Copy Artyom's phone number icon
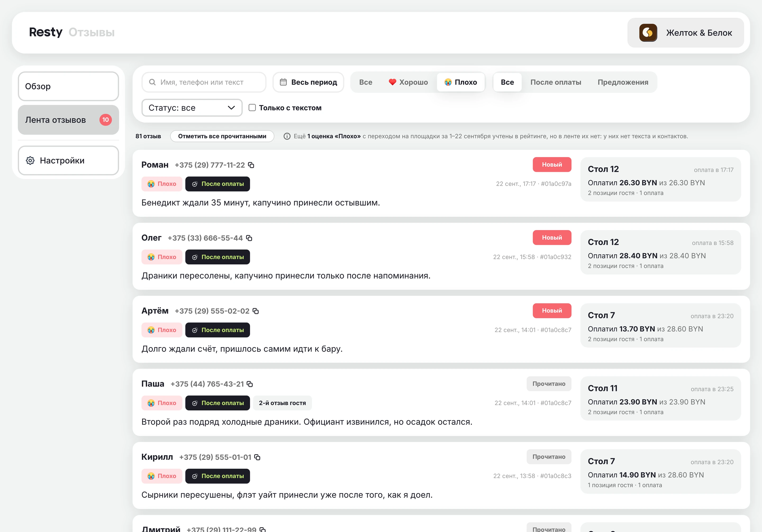This screenshot has height=532, width=762. pos(256,311)
